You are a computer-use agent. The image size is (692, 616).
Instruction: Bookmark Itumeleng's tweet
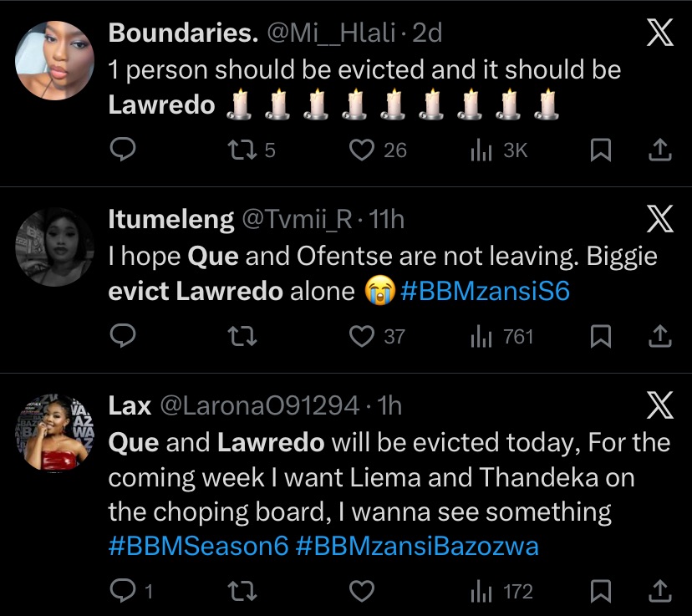click(x=599, y=336)
